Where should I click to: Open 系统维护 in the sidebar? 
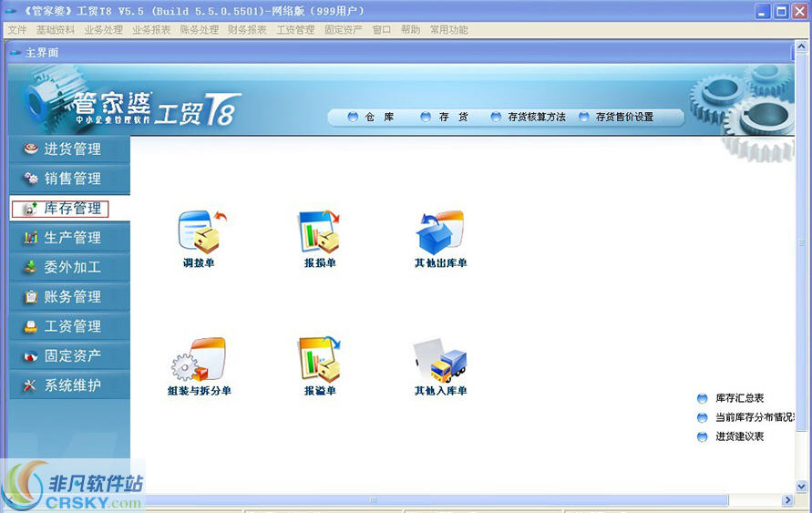coord(71,385)
